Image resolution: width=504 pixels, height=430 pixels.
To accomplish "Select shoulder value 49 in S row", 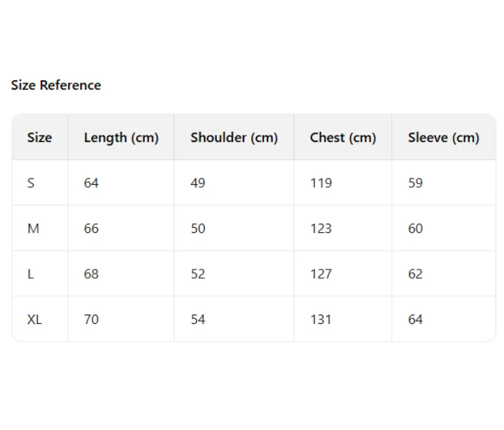I will point(198,183).
